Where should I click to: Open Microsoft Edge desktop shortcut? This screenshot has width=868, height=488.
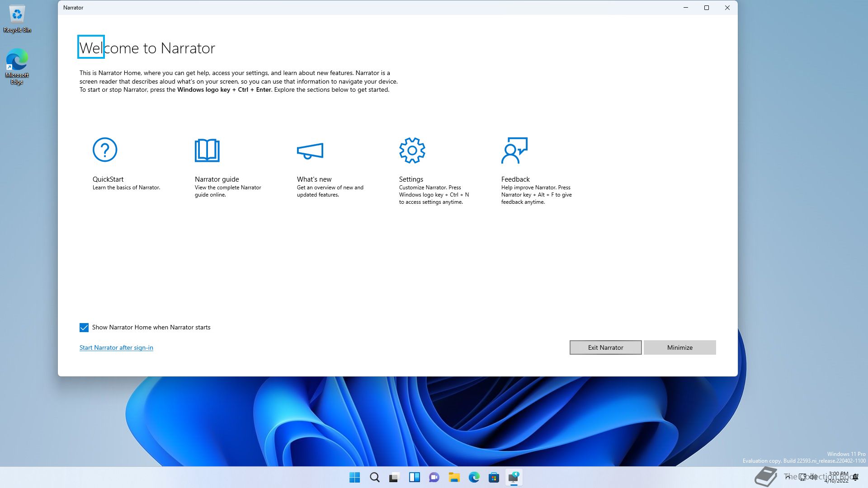coord(17,66)
